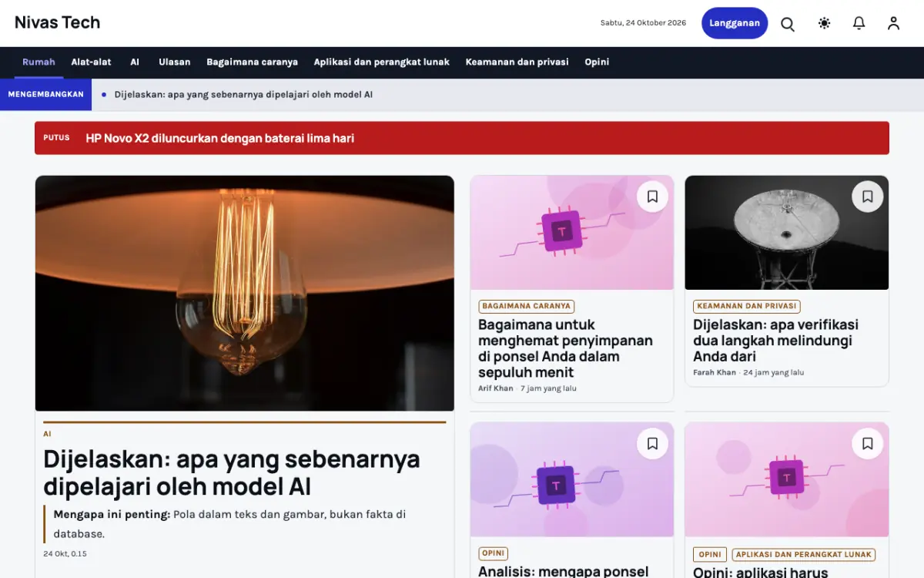
Task: Click OPINI tag on 'Analisis' card
Action: [493, 553]
